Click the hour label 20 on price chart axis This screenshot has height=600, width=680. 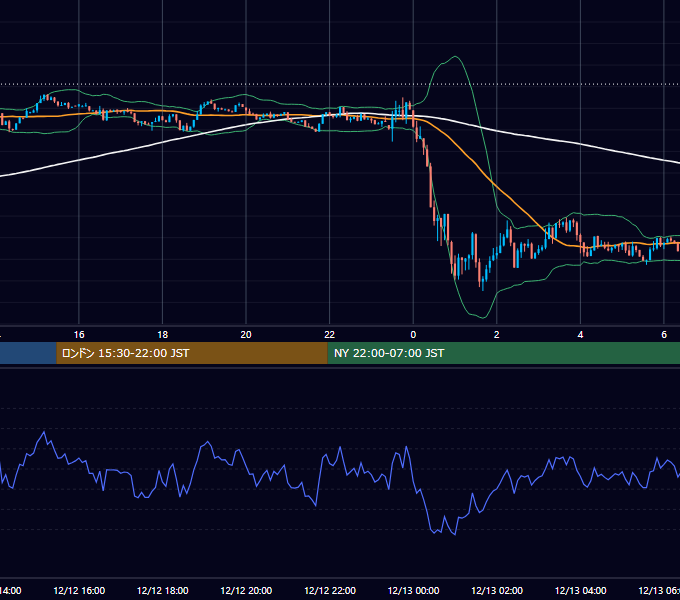coord(246,335)
